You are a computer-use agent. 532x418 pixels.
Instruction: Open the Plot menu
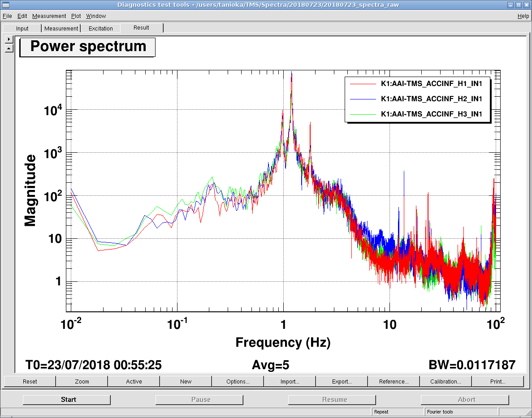76,16
